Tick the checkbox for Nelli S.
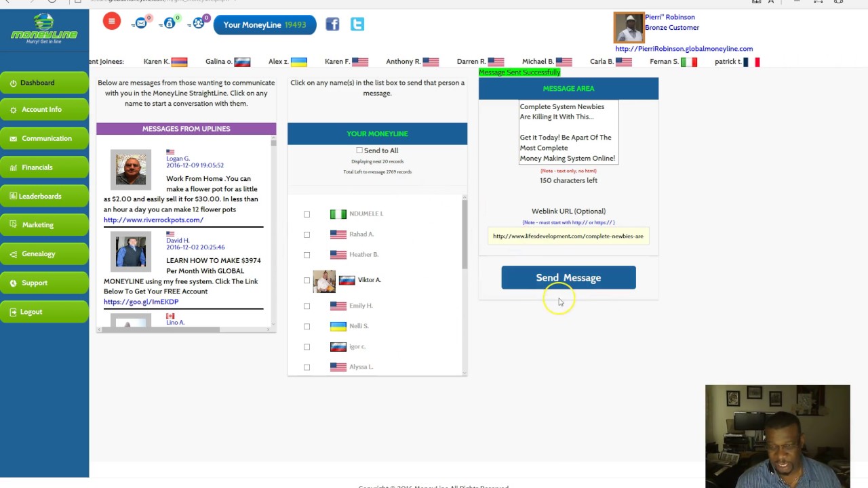The height and width of the screenshot is (488, 868). (307, 326)
